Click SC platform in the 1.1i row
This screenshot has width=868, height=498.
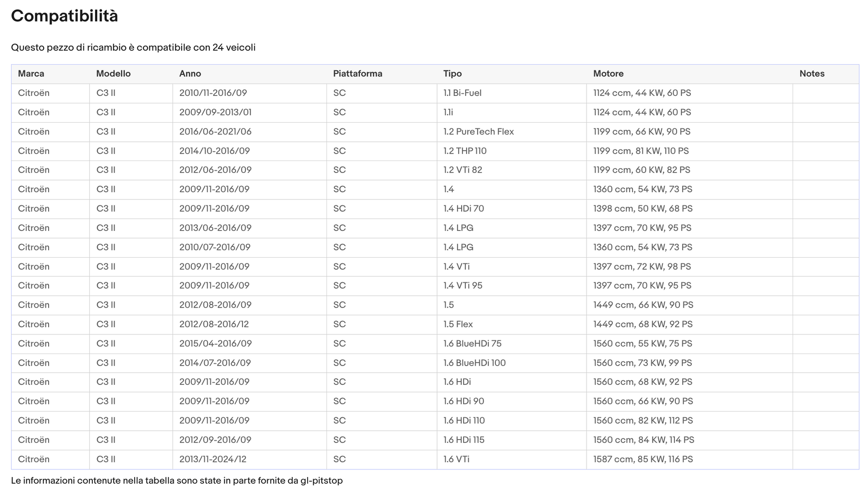pyautogui.click(x=339, y=112)
